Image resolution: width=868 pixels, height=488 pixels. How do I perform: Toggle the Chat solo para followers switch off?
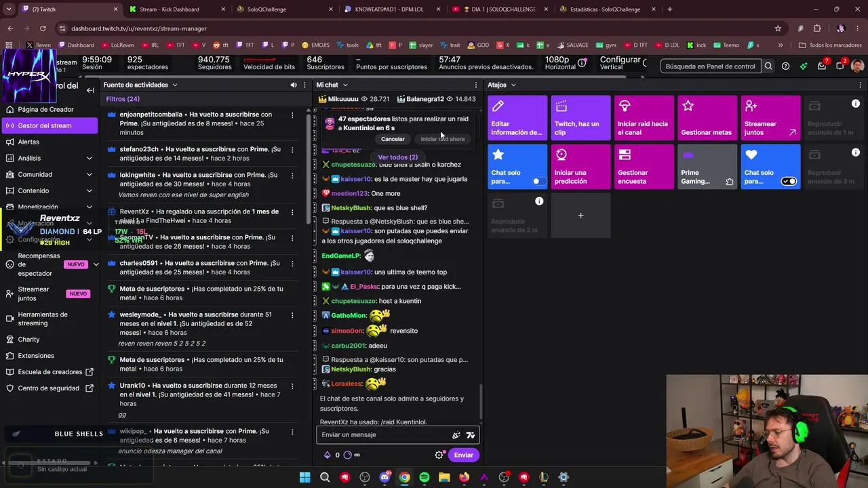tap(789, 181)
